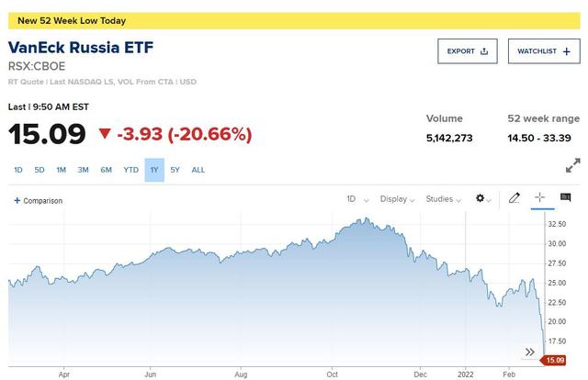Viewport: 588px width, 380px height.
Task: Add a Comparison symbol
Action: tap(39, 200)
